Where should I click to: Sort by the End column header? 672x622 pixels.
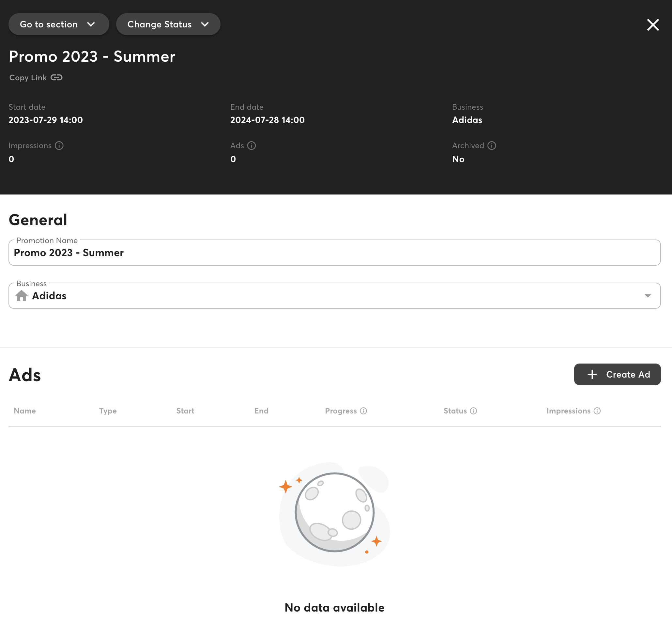point(261,411)
